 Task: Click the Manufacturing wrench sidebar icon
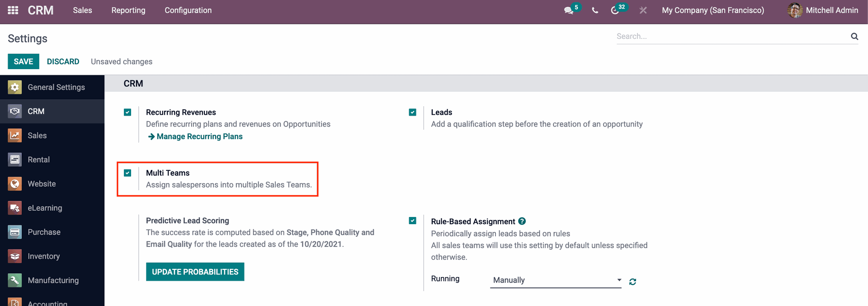click(15, 280)
